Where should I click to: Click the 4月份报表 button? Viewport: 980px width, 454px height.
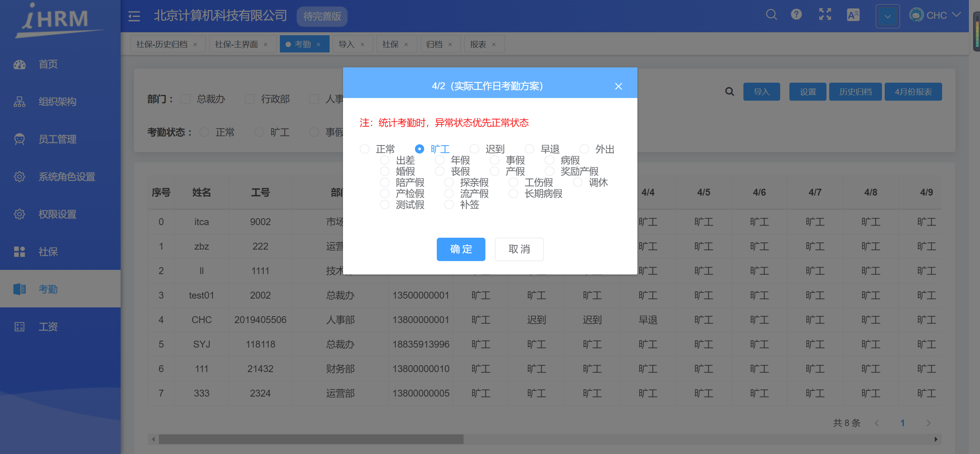[913, 92]
